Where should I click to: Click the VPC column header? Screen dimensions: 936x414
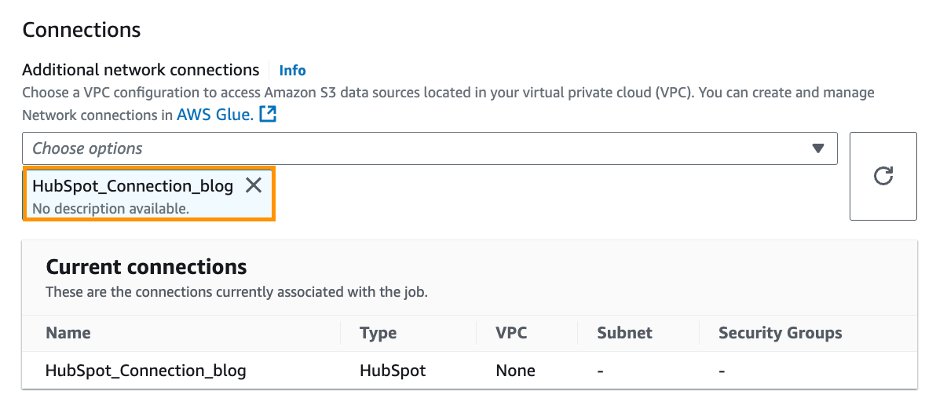(x=512, y=333)
